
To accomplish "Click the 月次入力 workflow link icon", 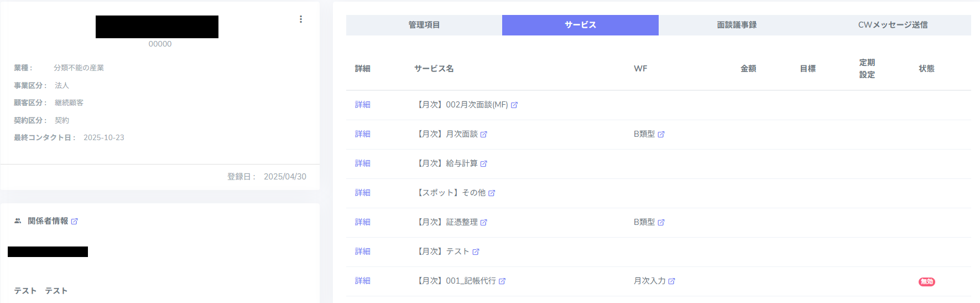I will pyautogui.click(x=671, y=281).
